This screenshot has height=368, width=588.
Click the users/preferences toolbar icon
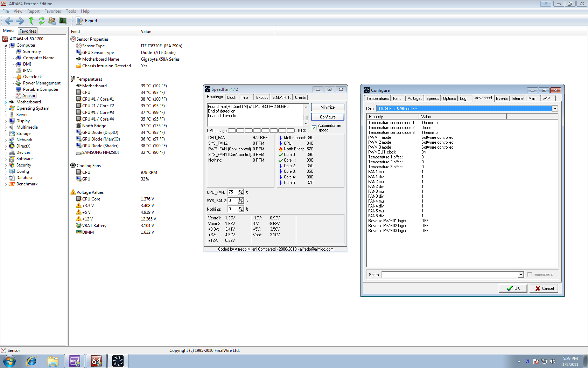[52, 21]
